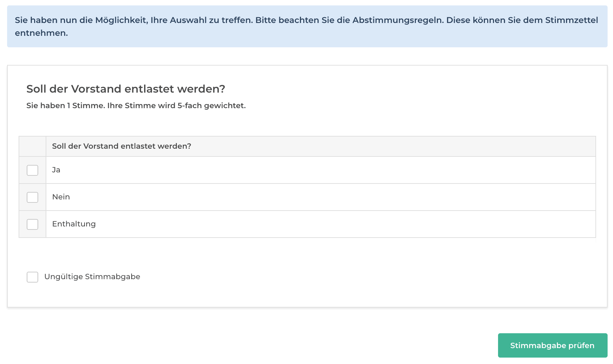The width and height of the screenshot is (613, 364).
Task: Click the large ballot question heading
Action: [x=125, y=89]
